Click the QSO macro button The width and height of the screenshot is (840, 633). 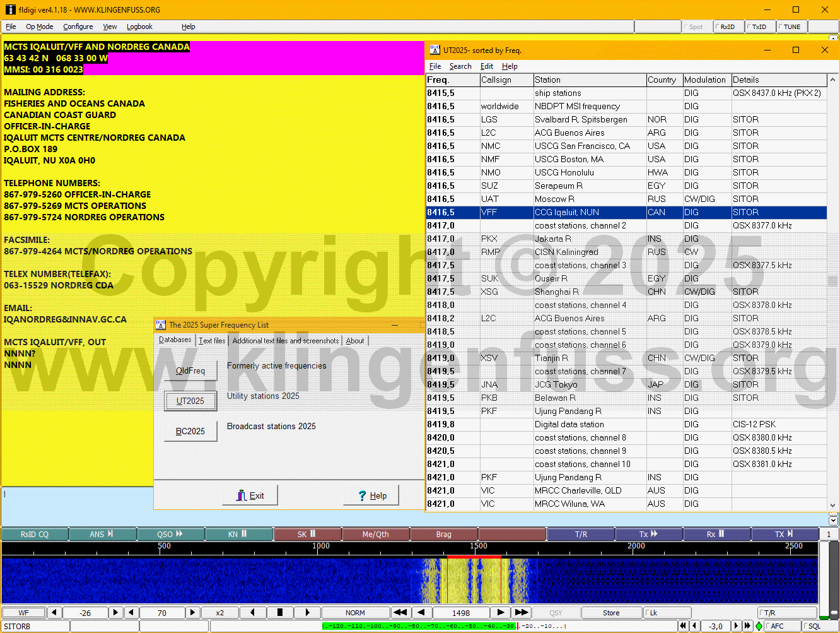coord(170,534)
